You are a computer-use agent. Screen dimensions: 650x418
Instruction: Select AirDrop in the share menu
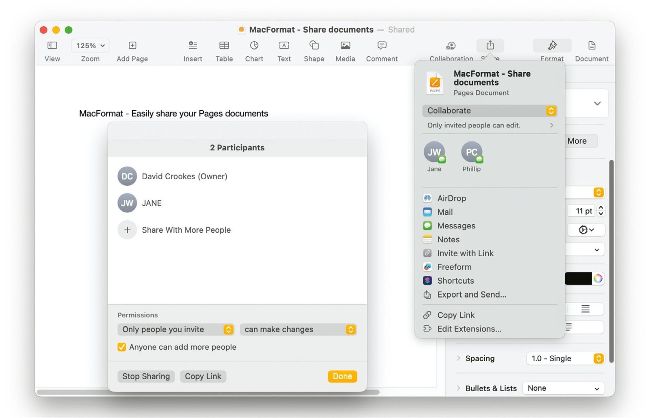pyautogui.click(x=451, y=198)
